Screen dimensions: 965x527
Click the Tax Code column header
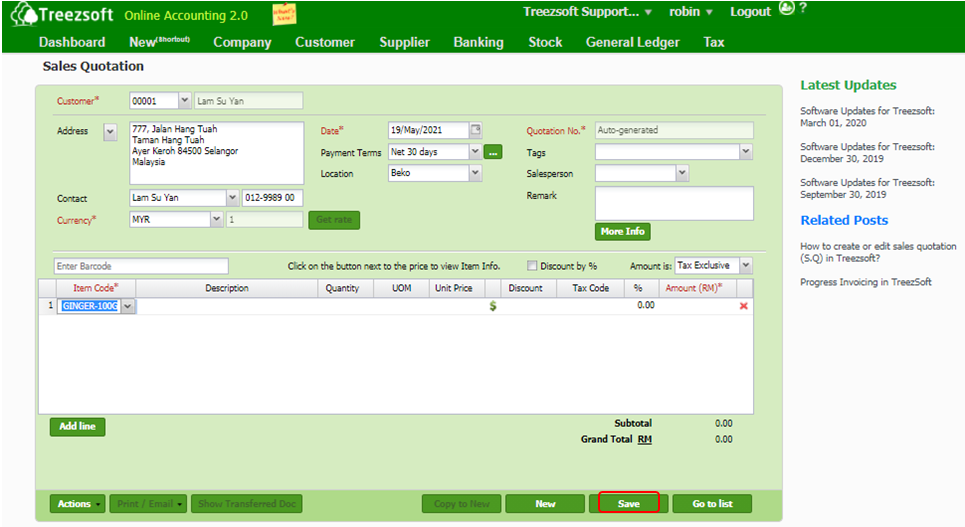point(590,288)
